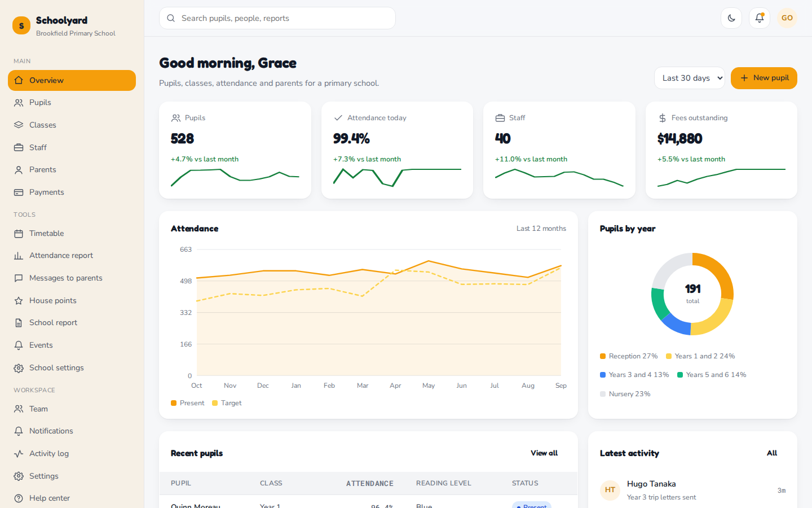Go to Classes in the sidebar
The image size is (812, 508).
click(x=72, y=125)
